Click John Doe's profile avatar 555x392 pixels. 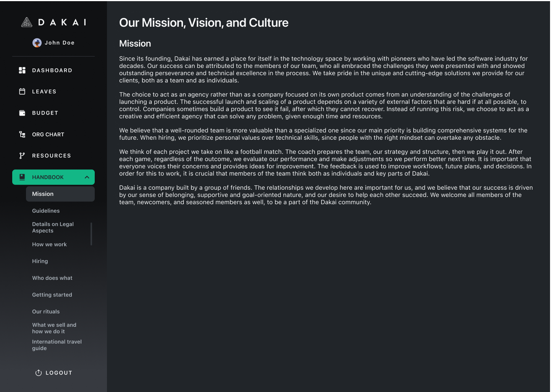coord(37,43)
